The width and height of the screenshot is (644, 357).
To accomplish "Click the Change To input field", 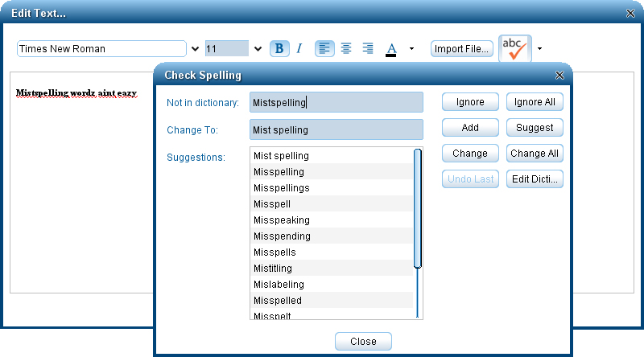I will point(336,129).
